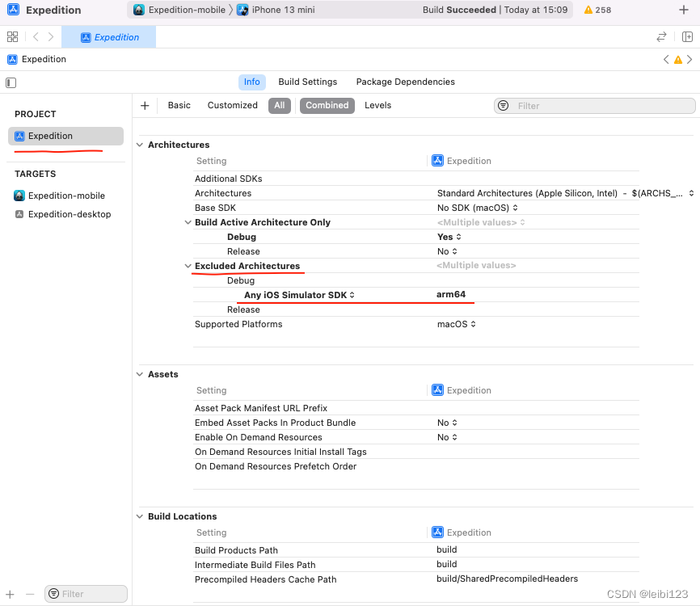The image size is (700, 606).
Task: Change Enable On Demand Resources value
Action: [447, 437]
